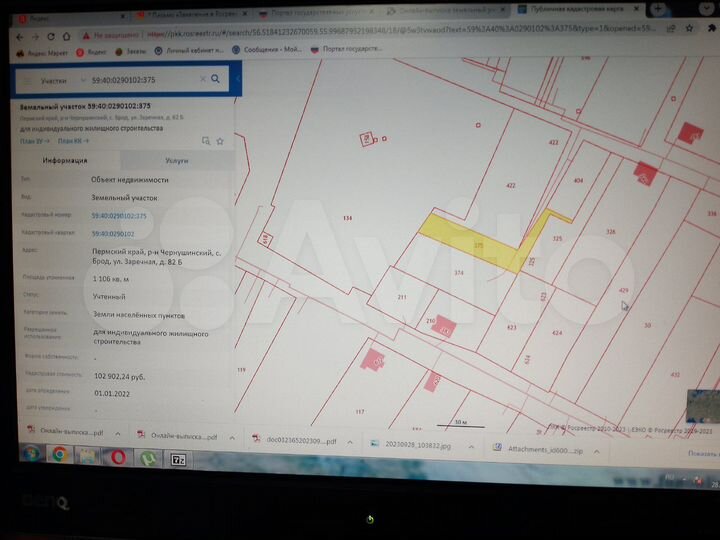Click parcel 211 on the map
Screen dimensions: 720x540
tap(402, 297)
